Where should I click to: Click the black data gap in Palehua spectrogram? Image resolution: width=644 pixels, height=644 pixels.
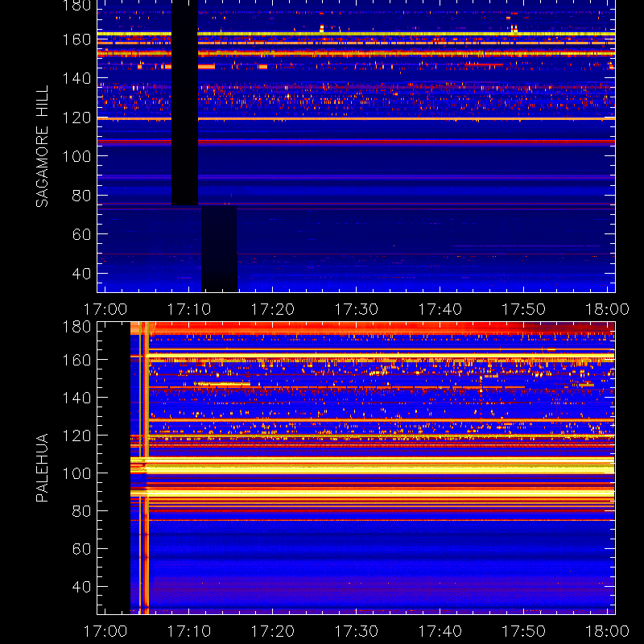pos(114,468)
